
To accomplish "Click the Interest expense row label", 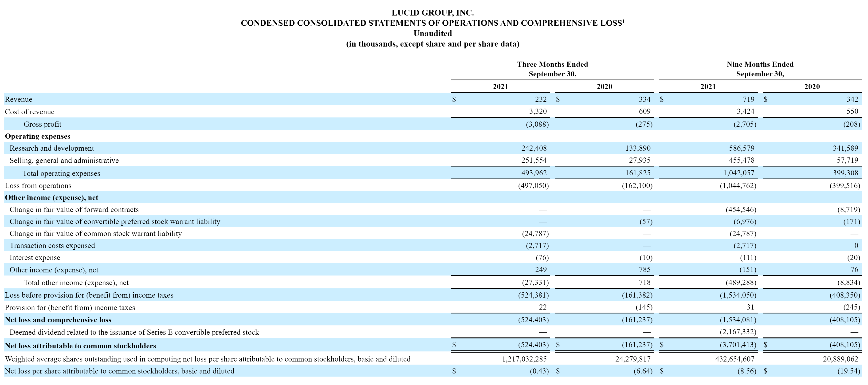I will 35,258.
